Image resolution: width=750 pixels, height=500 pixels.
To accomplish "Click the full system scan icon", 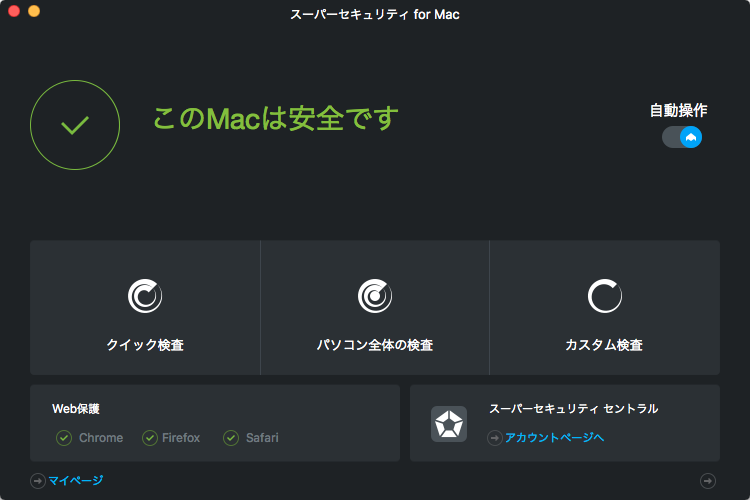I will [375, 296].
